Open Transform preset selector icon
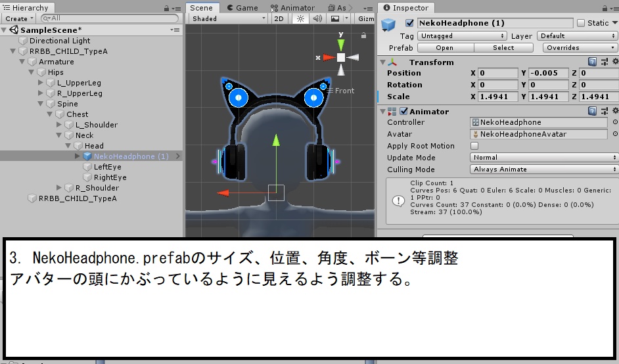 pos(605,62)
